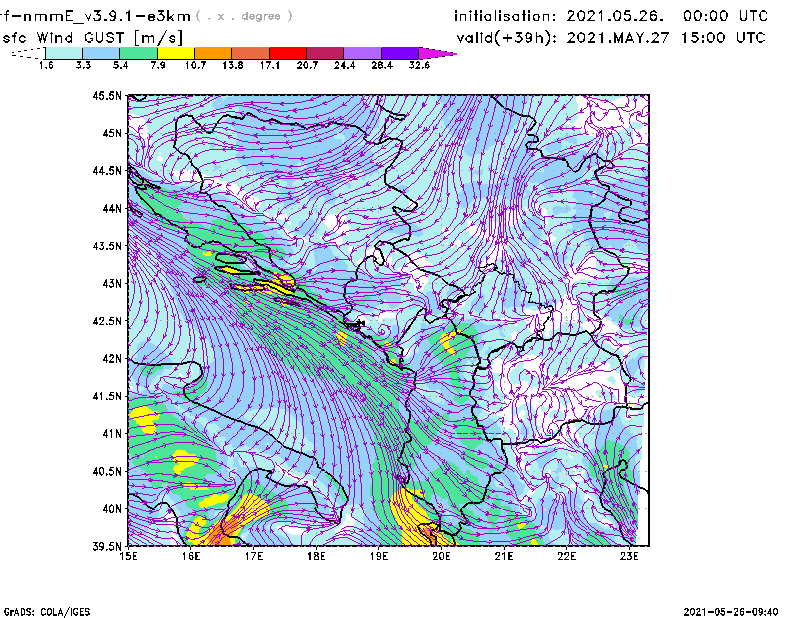Click the legend value 1.6
The image size is (800, 618).
coord(46,65)
